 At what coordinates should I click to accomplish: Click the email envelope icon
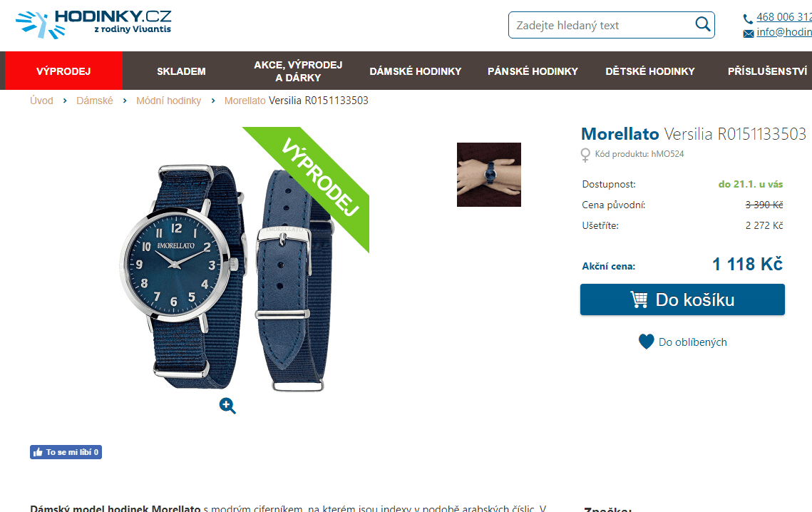749,34
